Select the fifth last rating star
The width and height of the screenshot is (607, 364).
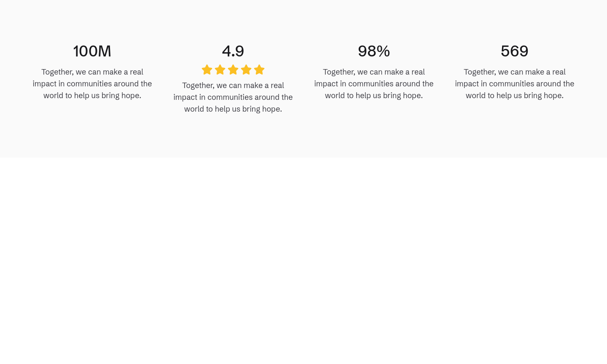pos(259,70)
